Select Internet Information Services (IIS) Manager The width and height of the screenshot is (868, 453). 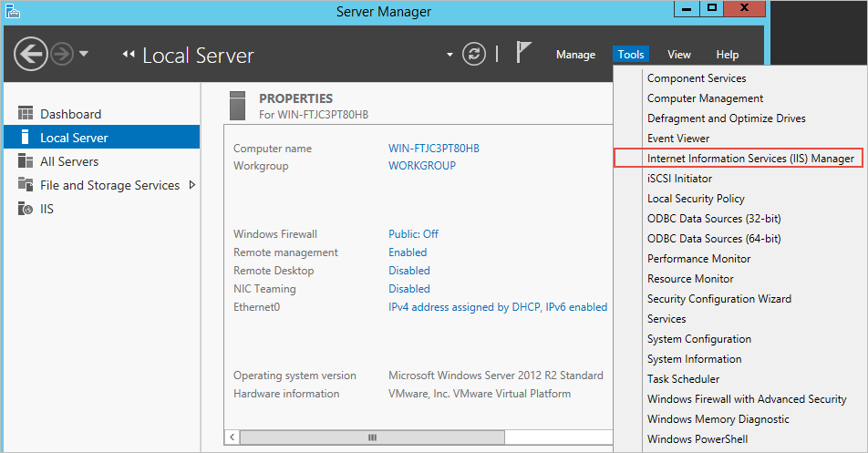tap(750, 159)
